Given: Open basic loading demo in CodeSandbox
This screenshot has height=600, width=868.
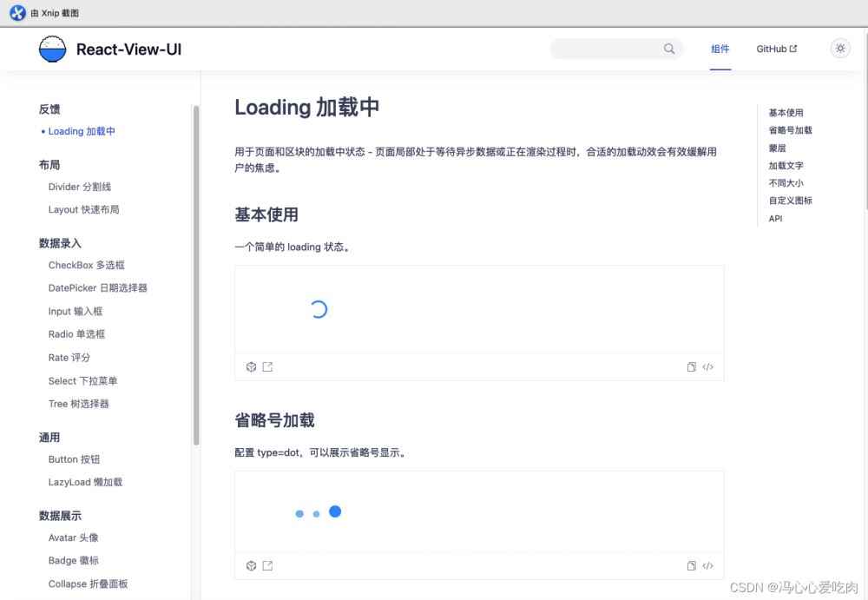Looking at the screenshot, I should pos(251,367).
